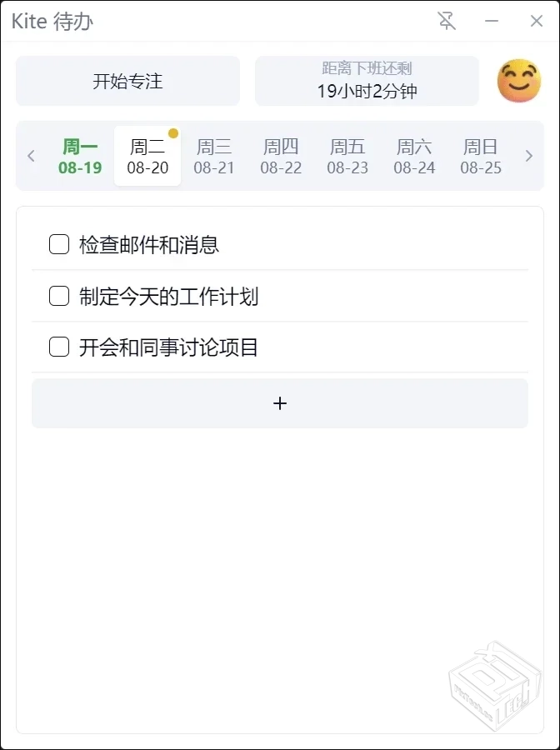Viewport: 560px width, 750px height.
Task: Click the 距离下班还剩 countdown timer
Action: point(367,80)
